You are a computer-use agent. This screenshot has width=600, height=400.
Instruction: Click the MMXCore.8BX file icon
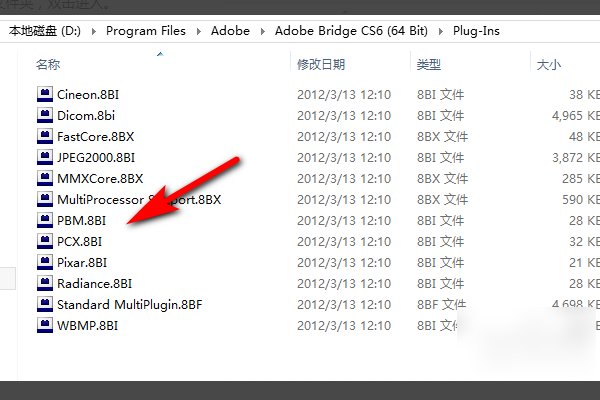coord(44,179)
